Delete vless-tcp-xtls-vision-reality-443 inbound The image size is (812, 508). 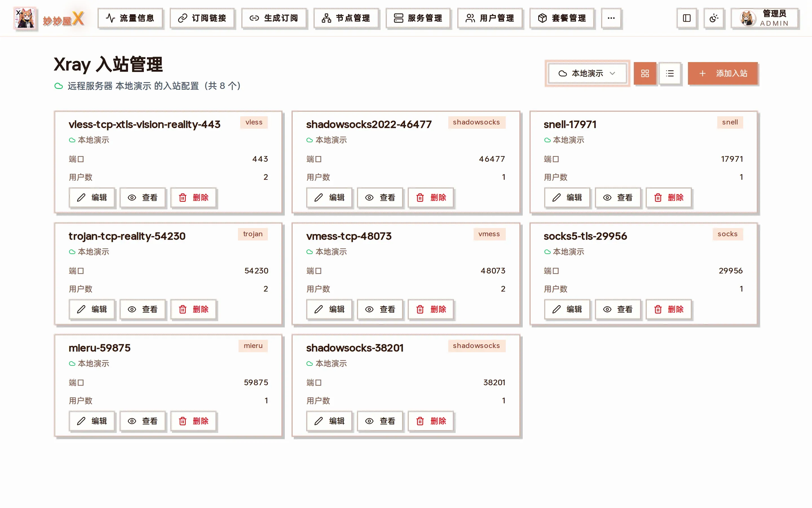[193, 198]
